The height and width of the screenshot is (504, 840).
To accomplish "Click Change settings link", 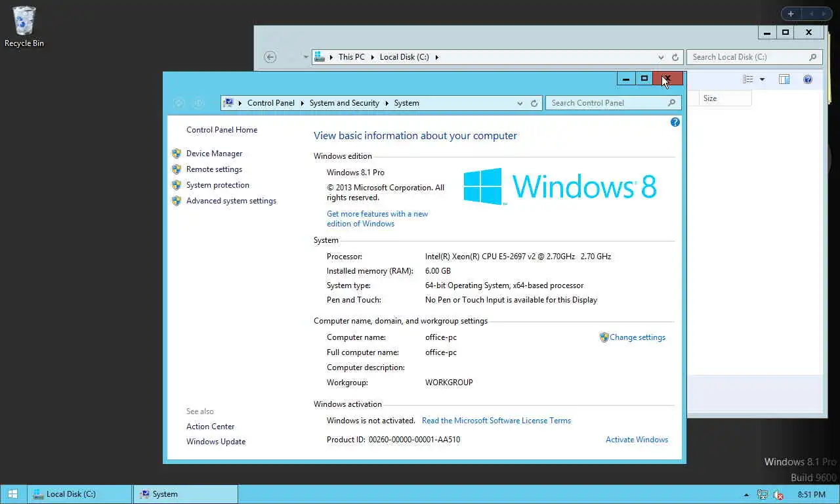I will (x=637, y=337).
